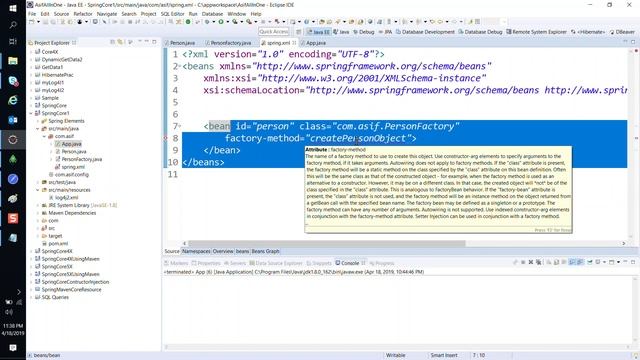Fold the beans element on line 2
This screenshot has width=640, height=360.
coord(180,66)
